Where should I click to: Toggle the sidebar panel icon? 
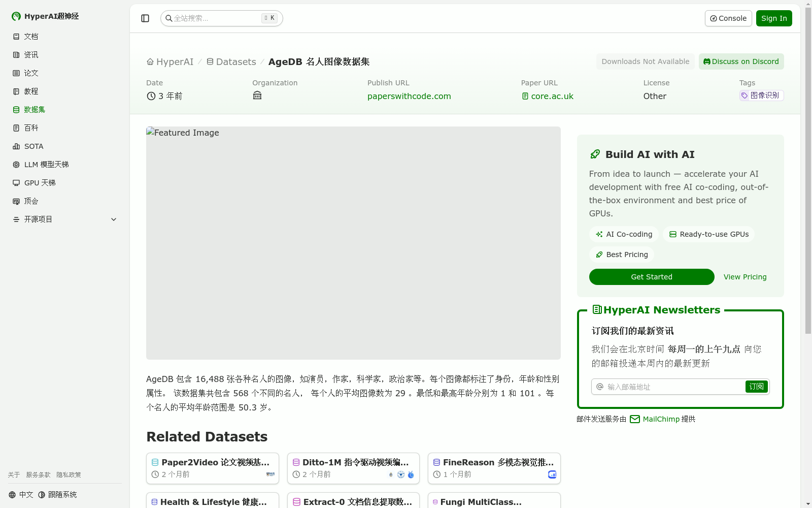tap(145, 18)
